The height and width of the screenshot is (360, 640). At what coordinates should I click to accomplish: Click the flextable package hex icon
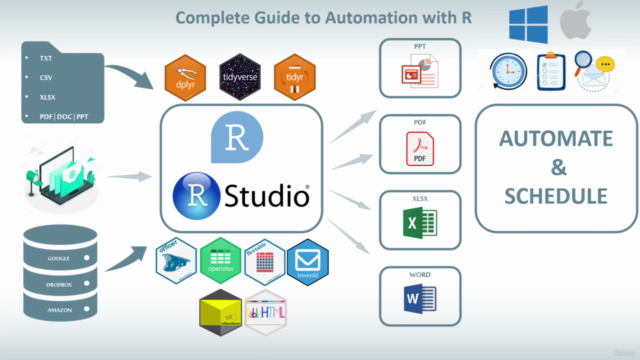click(x=264, y=262)
